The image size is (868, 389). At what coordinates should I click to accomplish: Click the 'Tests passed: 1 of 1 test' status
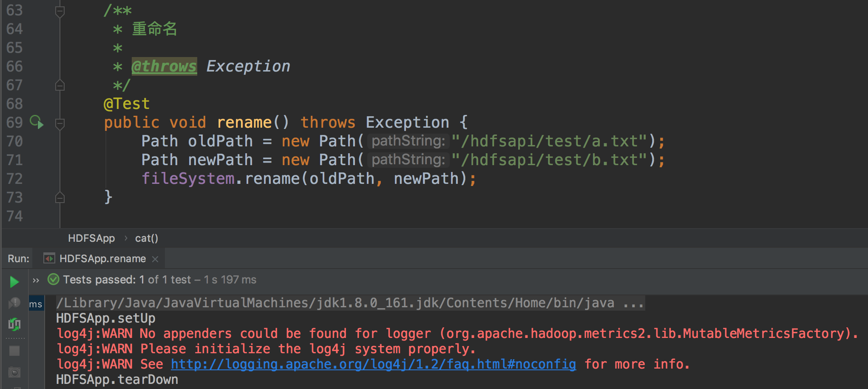[128, 280]
